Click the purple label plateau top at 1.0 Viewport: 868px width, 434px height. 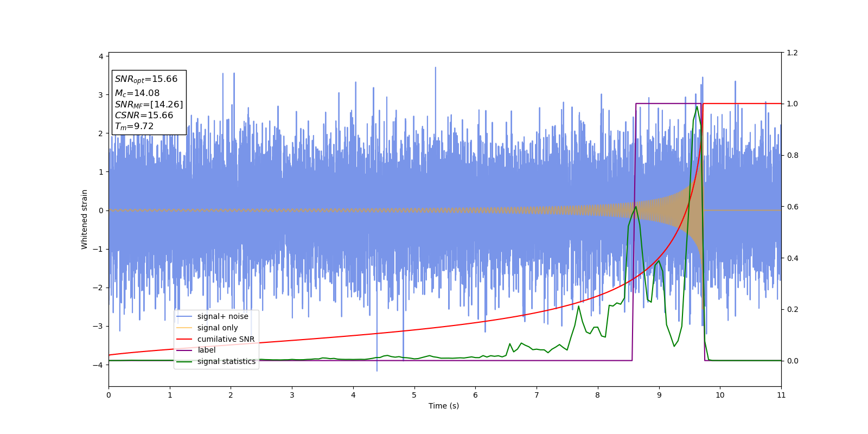(668, 104)
